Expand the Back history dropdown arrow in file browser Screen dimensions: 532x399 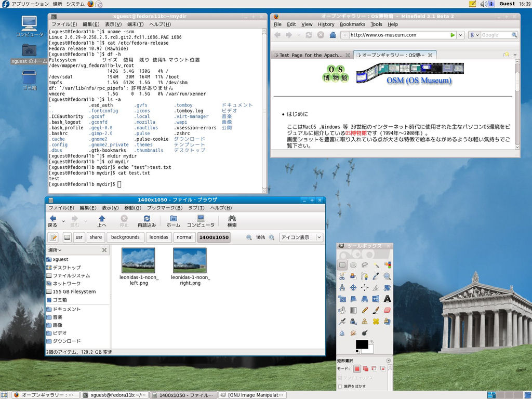[x=63, y=221]
